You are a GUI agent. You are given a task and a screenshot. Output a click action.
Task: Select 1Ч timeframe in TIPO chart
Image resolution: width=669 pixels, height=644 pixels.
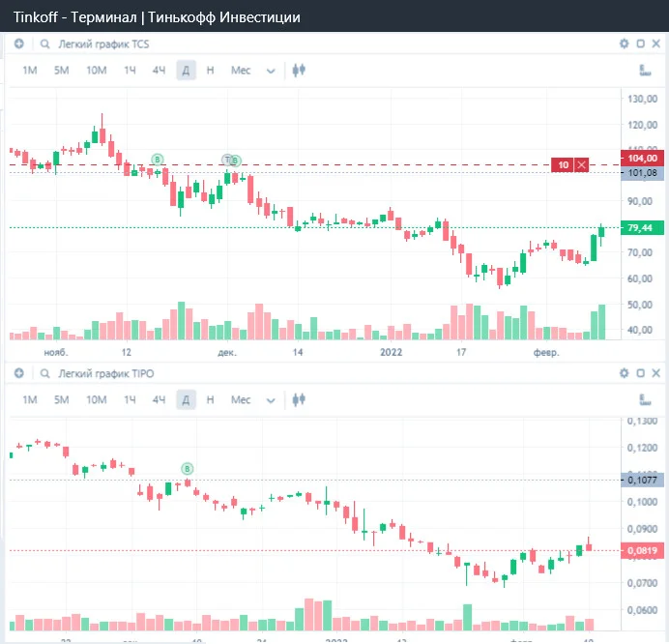(x=130, y=400)
